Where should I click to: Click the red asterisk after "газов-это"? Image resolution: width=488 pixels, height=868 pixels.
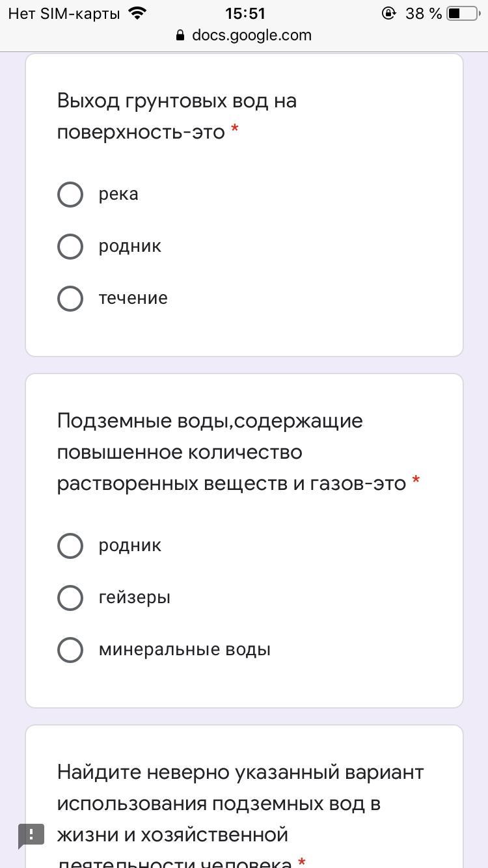tap(416, 482)
